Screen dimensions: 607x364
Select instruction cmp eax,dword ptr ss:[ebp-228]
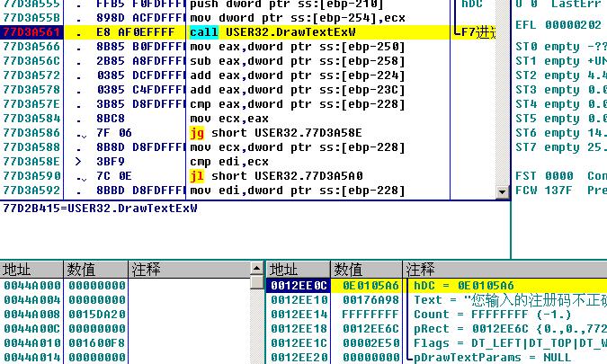click(x=298, y=104)
